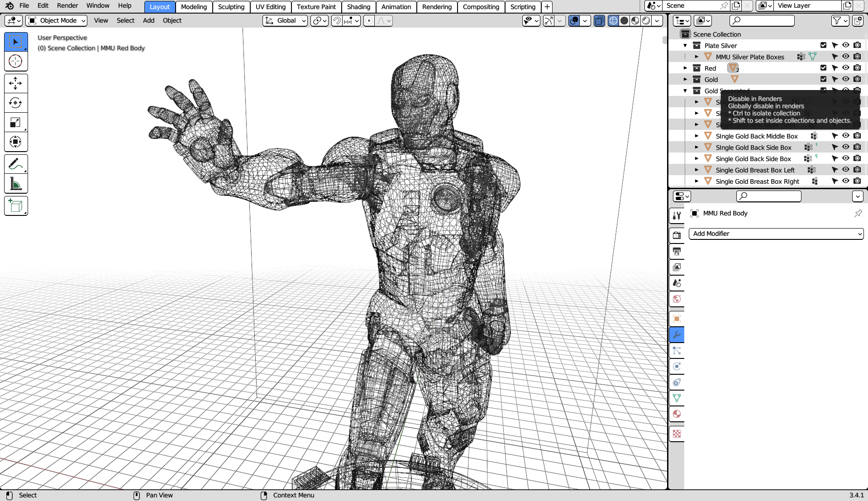Open the Window menu

pos(98,5)
